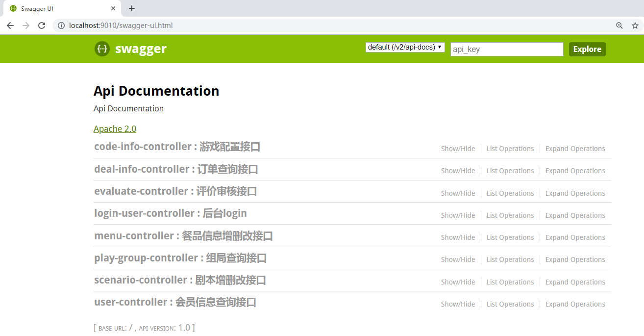Bookmark the page with the star icon

tap(635, 26)
